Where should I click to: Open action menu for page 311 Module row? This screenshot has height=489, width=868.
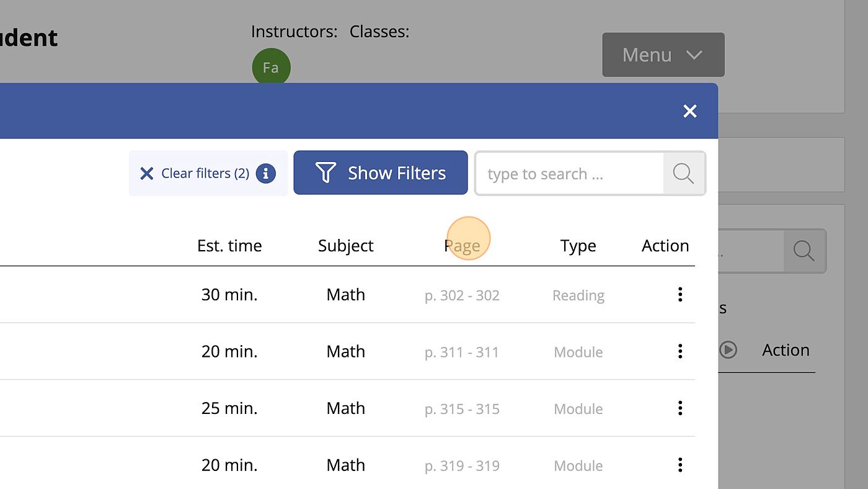pyautogui.click(x=680, y=351)
